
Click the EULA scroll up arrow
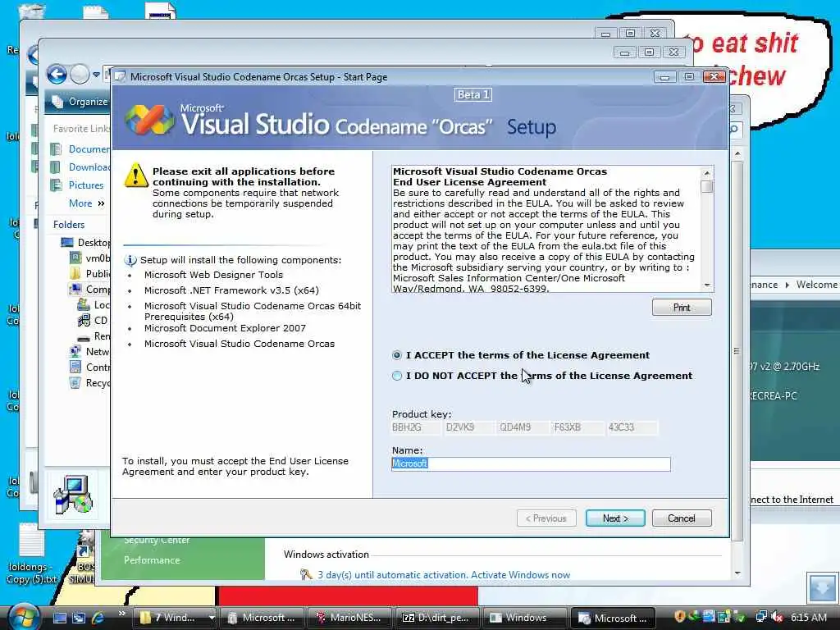pyautogui.click(x=707, y=172)
